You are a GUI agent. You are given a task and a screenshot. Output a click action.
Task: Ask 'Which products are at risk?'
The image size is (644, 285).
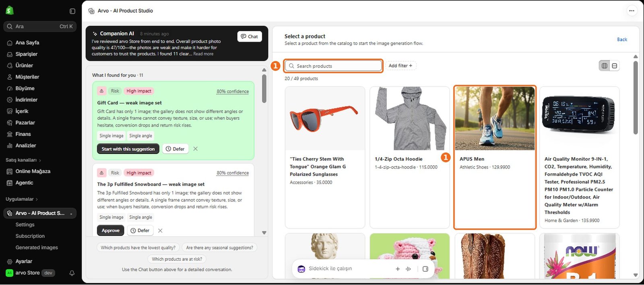coord(177,259)
